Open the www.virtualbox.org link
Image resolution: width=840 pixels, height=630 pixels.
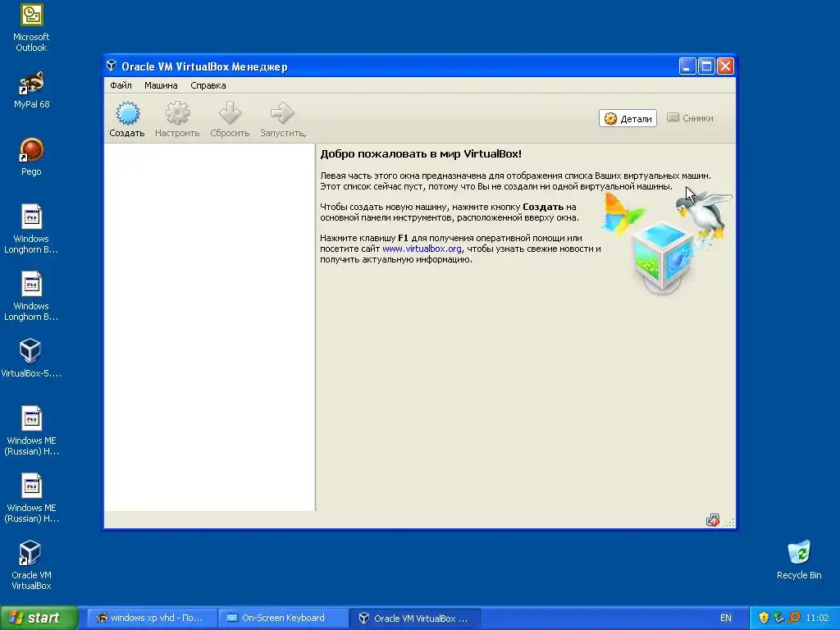(x=422, y=249)
